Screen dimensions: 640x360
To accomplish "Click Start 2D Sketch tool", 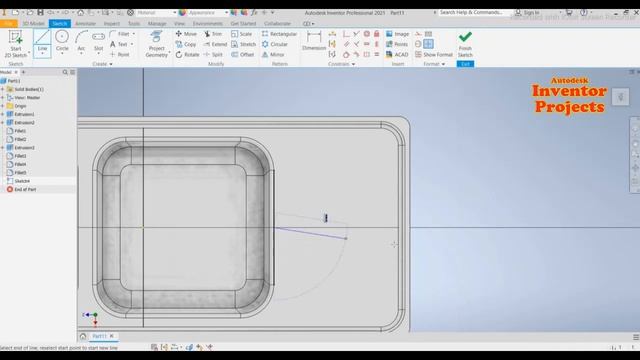I will coord(16,44).
